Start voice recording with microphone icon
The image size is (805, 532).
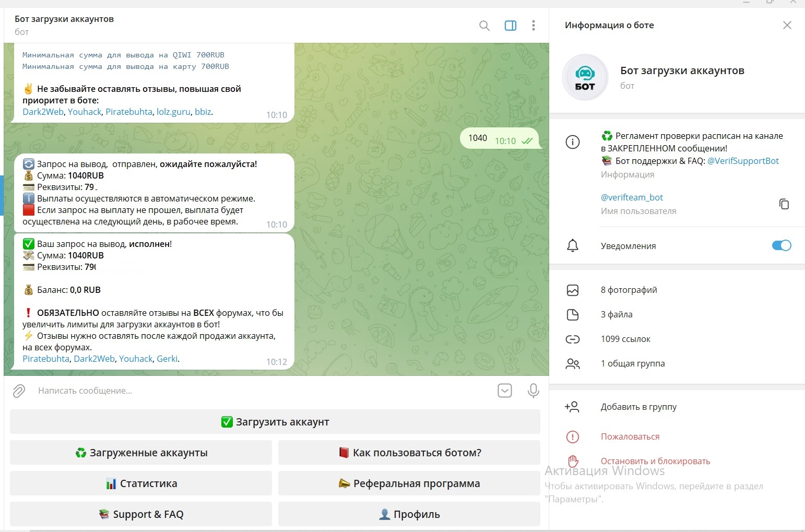click(x=533, y=391)
